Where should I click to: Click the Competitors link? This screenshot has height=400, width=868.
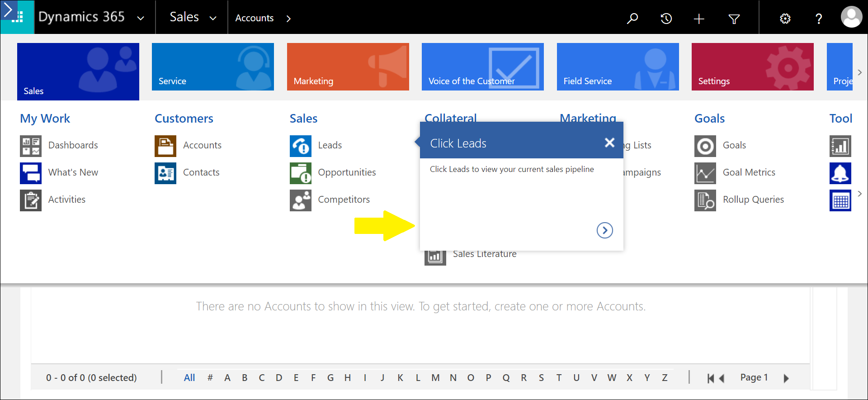click(x=344, y=200)
